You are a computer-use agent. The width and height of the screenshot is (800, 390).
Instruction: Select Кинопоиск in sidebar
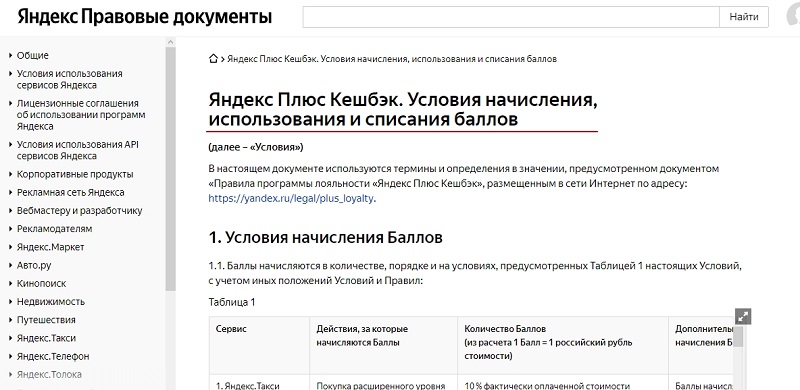click(x=41, y=283)
